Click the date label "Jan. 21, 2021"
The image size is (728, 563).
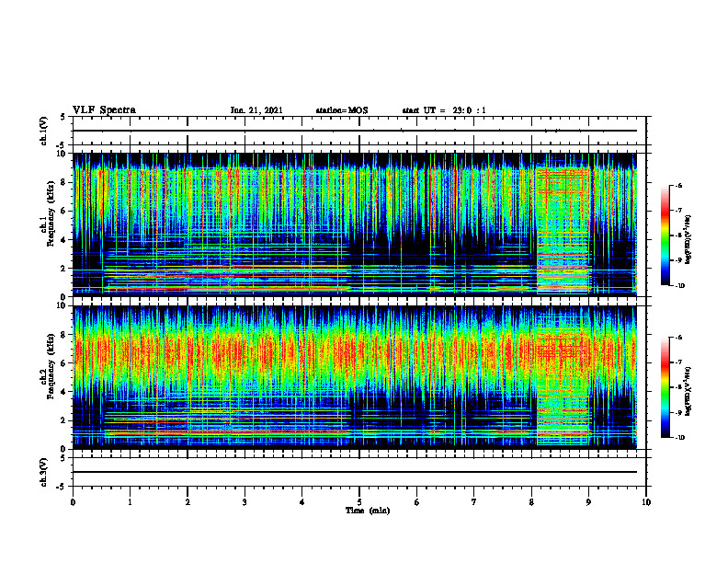(256, 110)
